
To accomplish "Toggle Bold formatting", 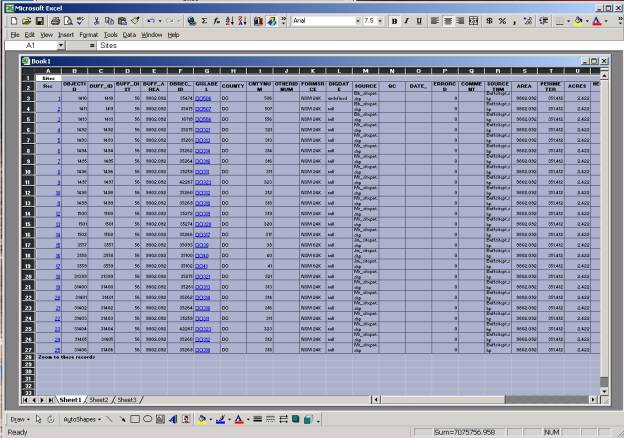I will (394, 20).
